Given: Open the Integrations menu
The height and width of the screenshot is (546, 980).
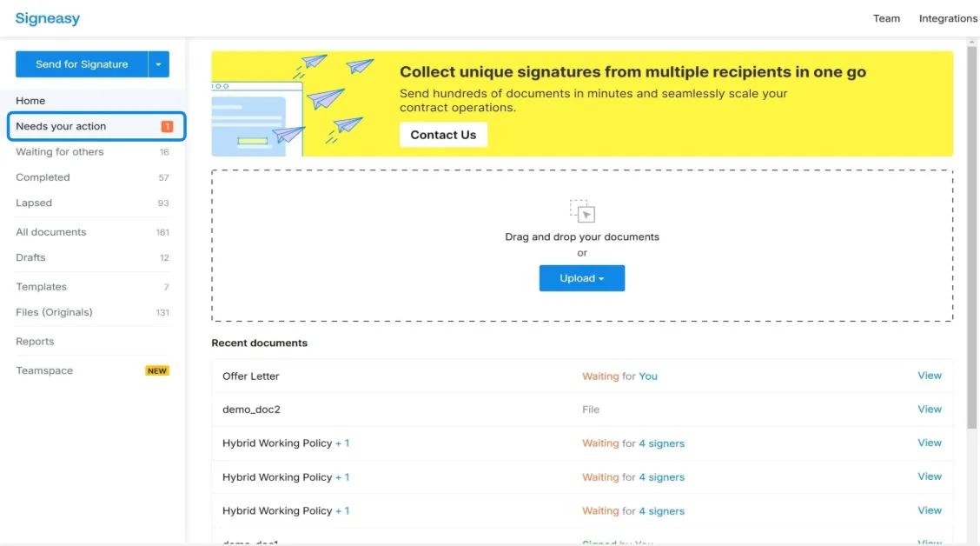Looking at the screenshot, I should point(948,18).
